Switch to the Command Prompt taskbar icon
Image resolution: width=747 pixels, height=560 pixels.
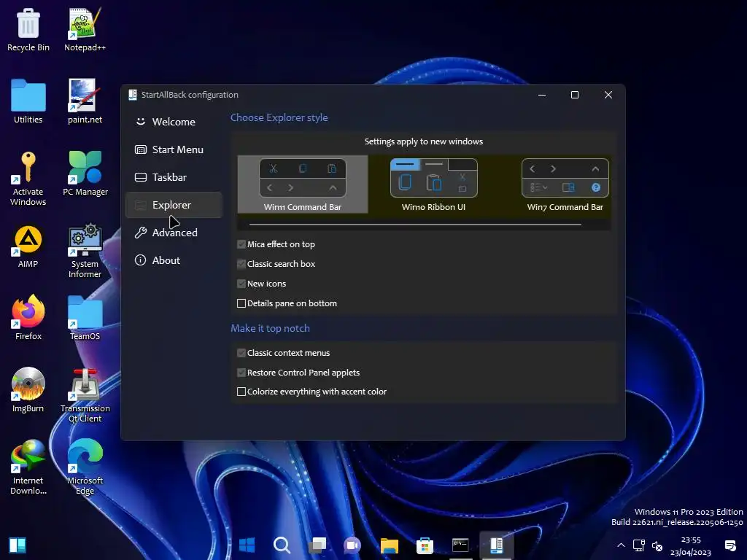coord(460,545)
